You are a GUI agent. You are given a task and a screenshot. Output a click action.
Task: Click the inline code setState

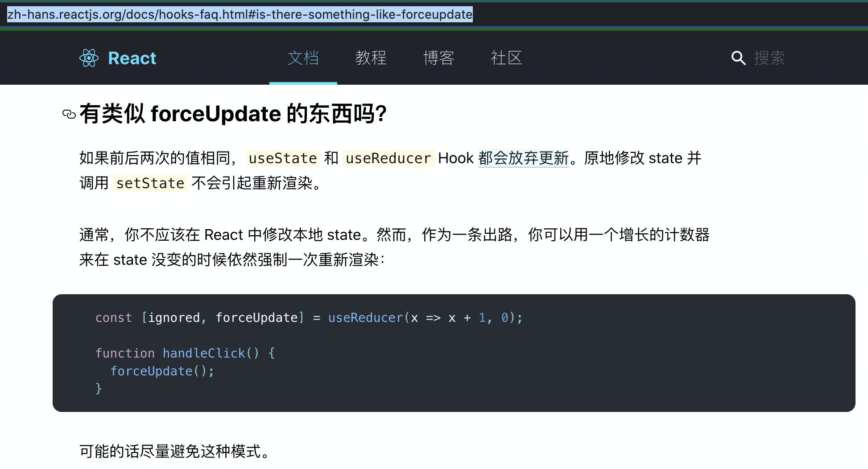click(150, 183)
